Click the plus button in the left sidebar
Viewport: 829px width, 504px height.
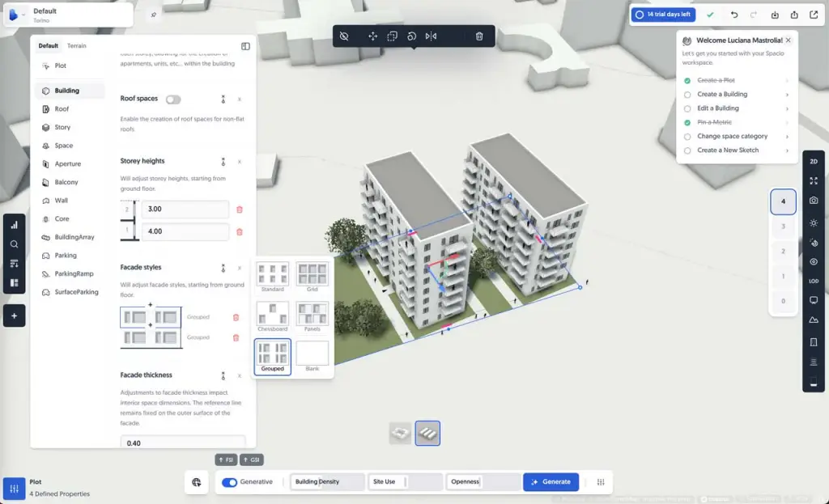(15, 316)
